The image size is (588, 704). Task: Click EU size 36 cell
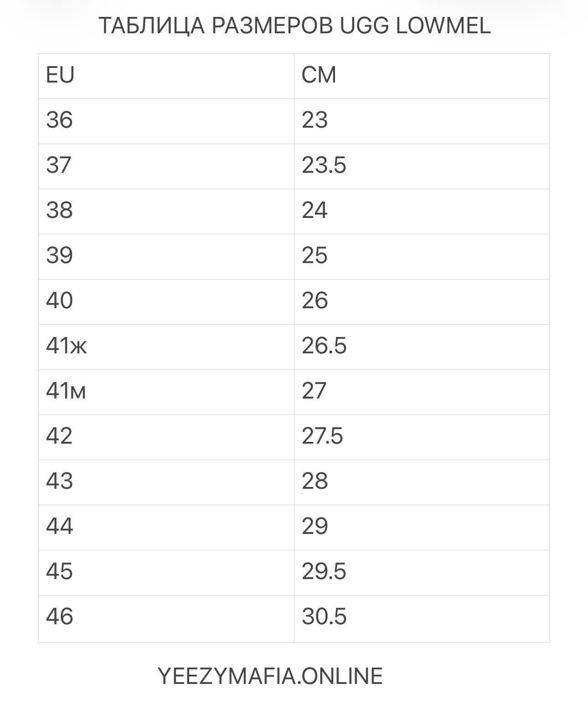[x=59, y=120]
